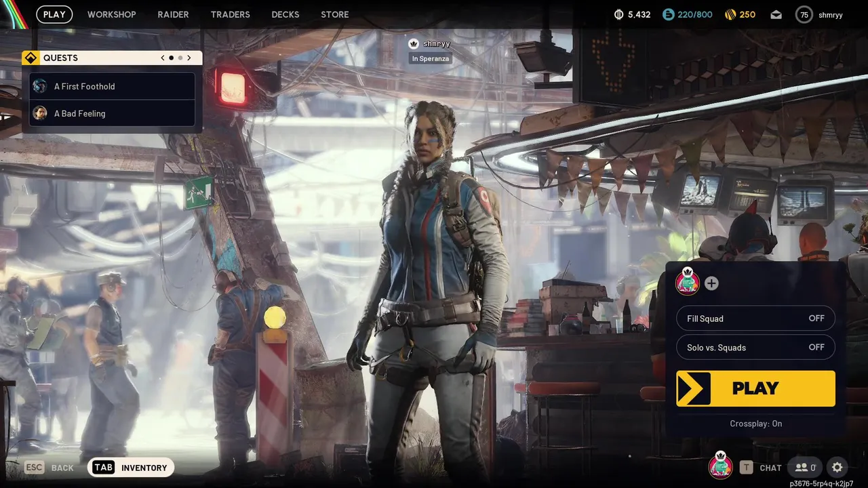Select first quests page dot
Screen dimensions: 868x488
point(171,58)
